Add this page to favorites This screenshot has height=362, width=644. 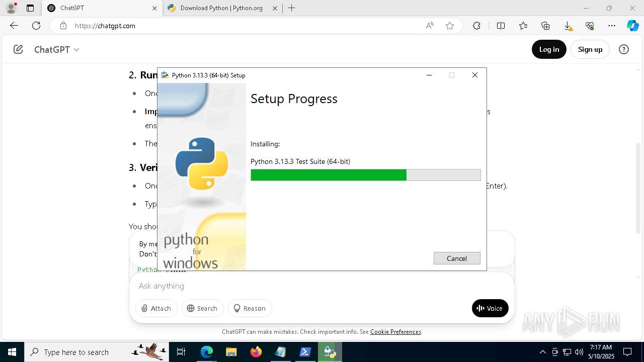pyautogui.click(x=450, y=26)
